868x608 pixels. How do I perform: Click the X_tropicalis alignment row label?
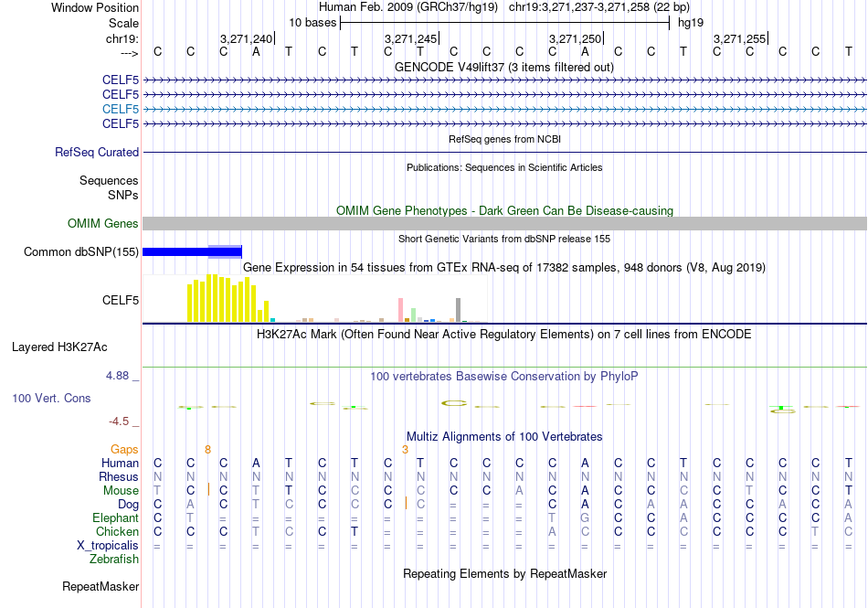click(x=108, y=546)
